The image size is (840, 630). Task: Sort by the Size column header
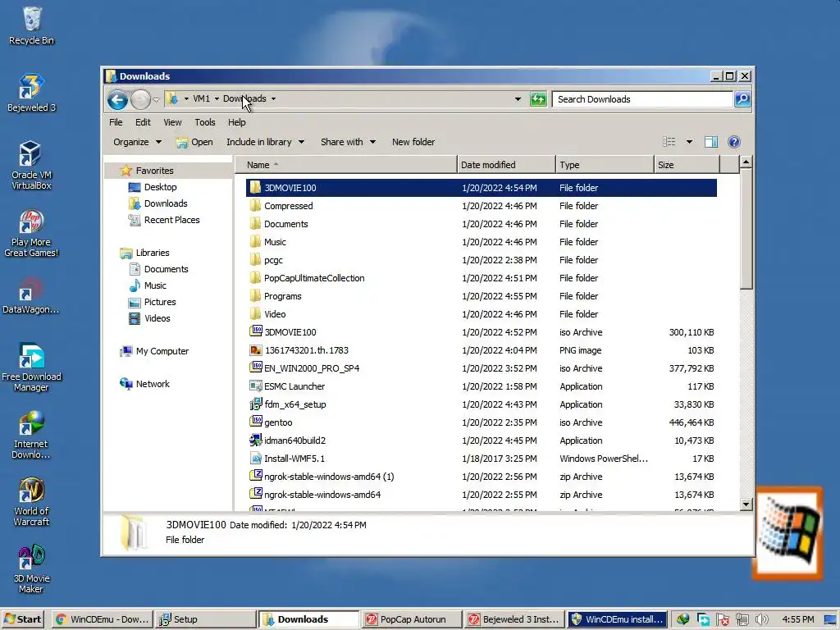tap(687, 165)
